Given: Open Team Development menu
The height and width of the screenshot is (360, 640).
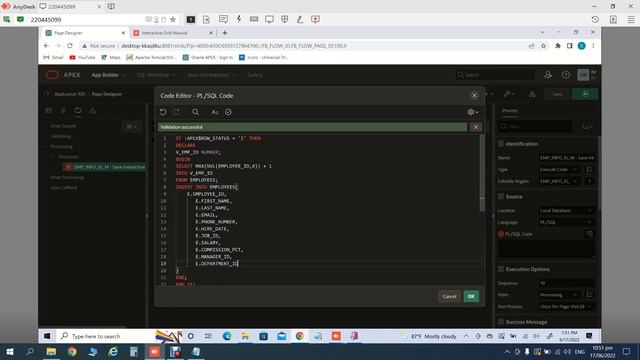Looking at the screenshot, I should click(x=211, y=75).
